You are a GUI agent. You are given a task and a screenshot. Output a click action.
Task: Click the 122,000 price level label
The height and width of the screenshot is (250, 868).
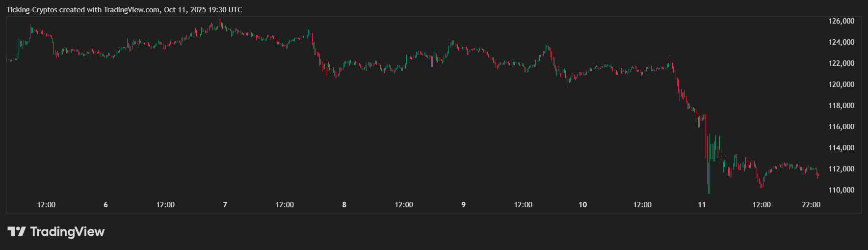coord(841,63)
